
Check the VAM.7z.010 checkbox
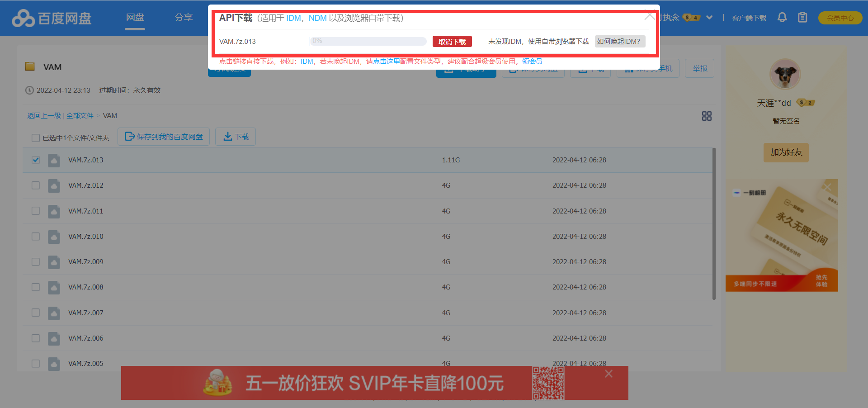[x=36, y=237]
